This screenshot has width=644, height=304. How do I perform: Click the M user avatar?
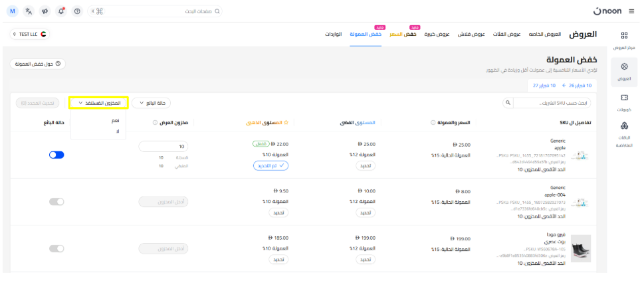[13, 11]
